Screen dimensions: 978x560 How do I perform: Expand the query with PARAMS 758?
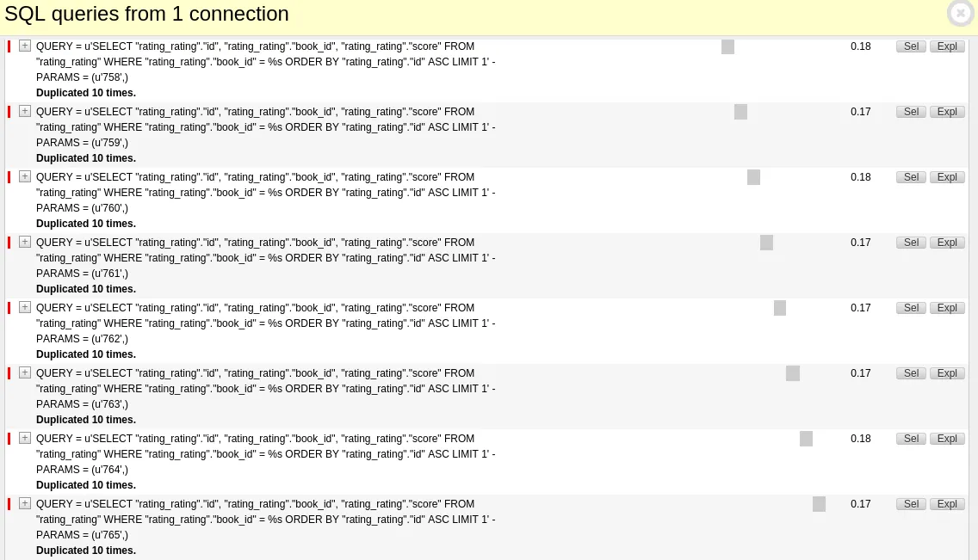pyautogui.click(x=25, y=46)
